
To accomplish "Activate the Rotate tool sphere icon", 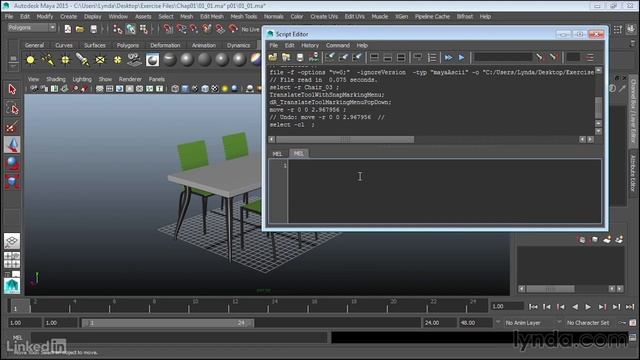I will pos(12,163).
